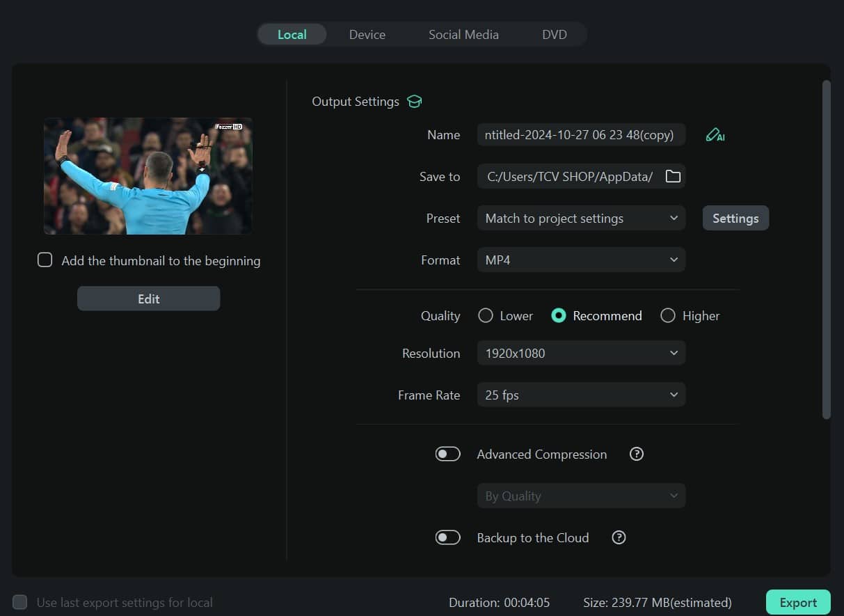Open the Preset dropdown
The width and height of the screenshot is (844, 616).
pos(581,219)
